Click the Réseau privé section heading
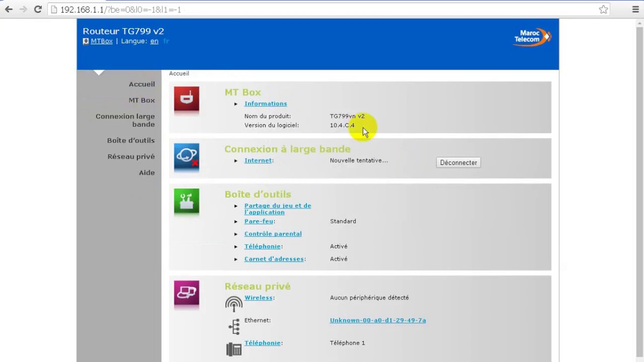The height and width of the screenshot is (362, 644). click(258, 286)
